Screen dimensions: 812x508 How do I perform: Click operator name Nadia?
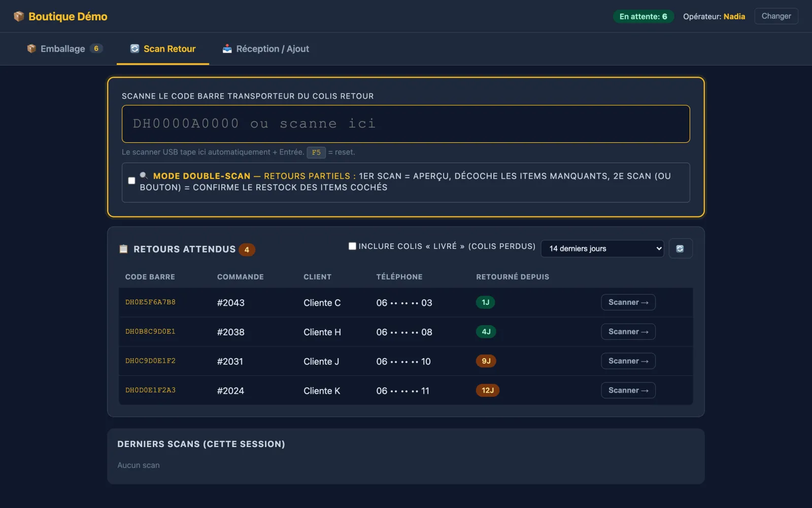tap(734, 16)
